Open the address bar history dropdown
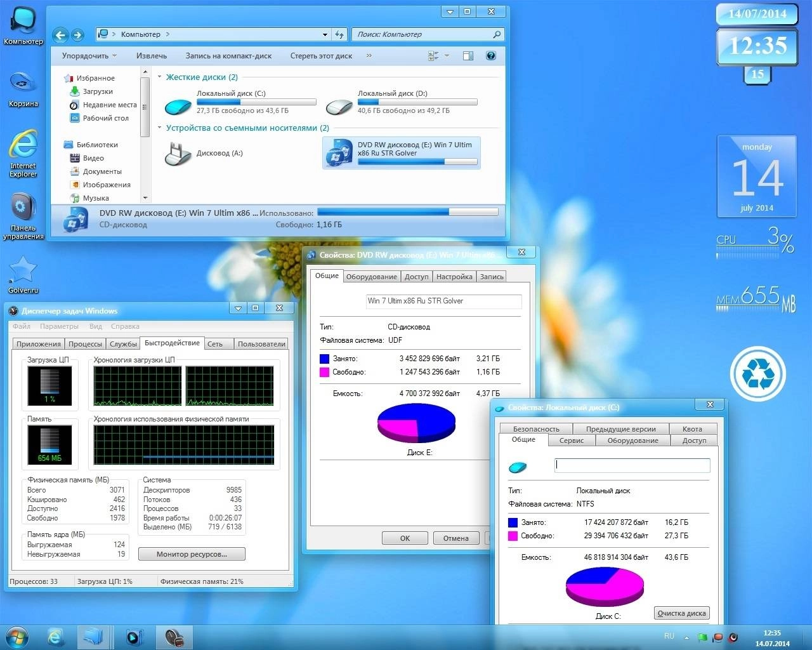This screenshot has height=650, width=812. 325,34
